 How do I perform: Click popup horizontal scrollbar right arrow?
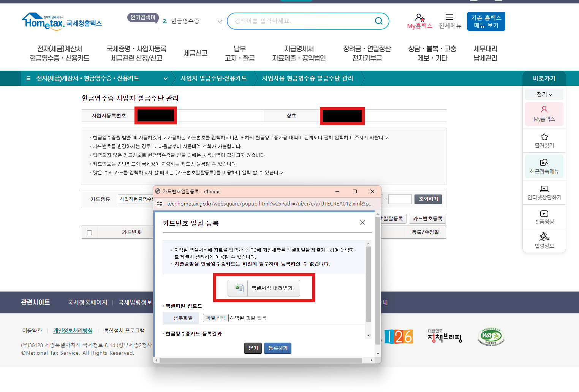[371, 360]
